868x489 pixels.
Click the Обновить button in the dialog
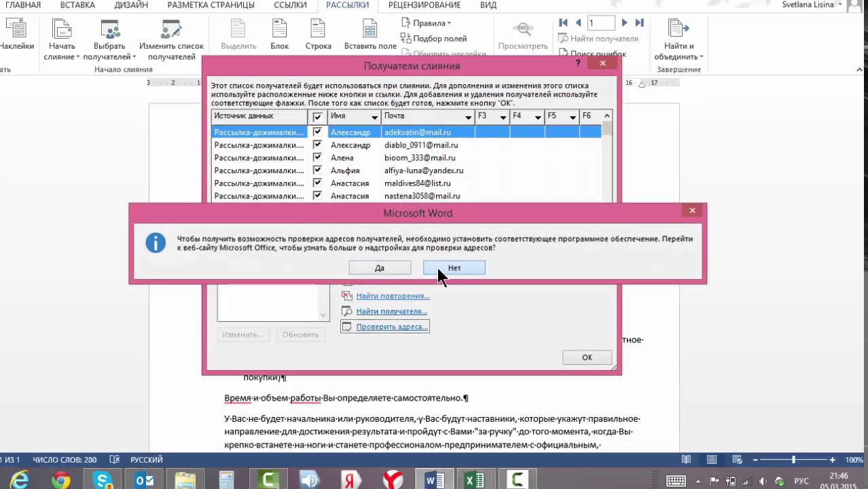300,334
